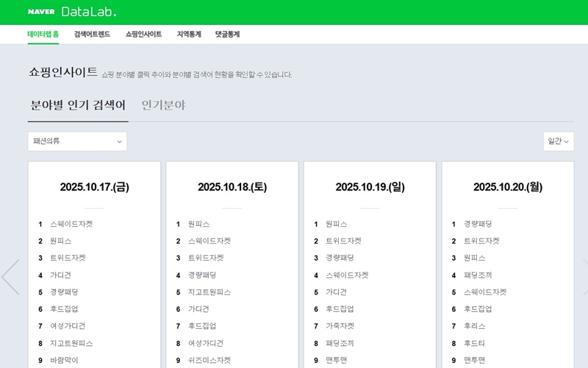Open the 데이터랩 홈 tab
Viewport: 588px width, 368px height.
43,34
